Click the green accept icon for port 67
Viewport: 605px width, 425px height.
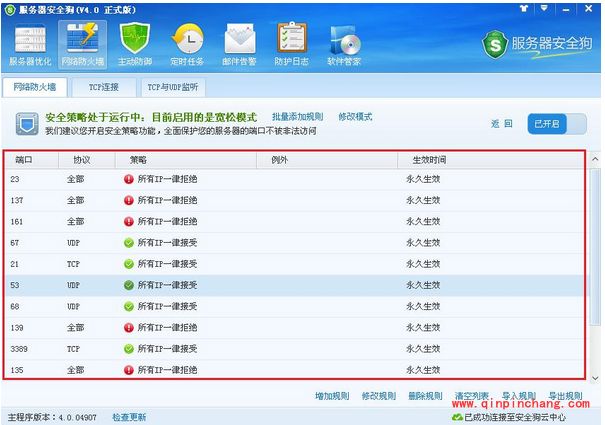(x=128, y=243)
